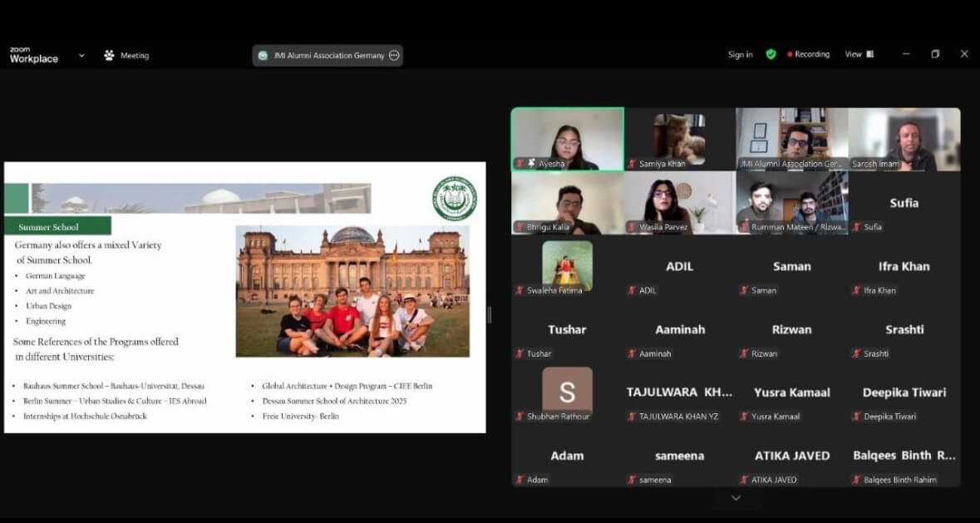Show next page of participants with down chevron

click(x=735, y=498)
